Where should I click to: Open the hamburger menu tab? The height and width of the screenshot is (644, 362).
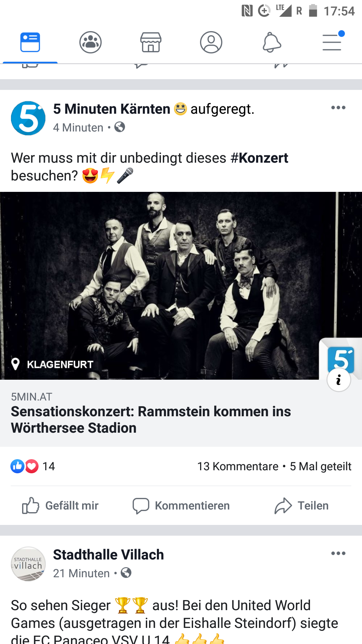point(332,42)
